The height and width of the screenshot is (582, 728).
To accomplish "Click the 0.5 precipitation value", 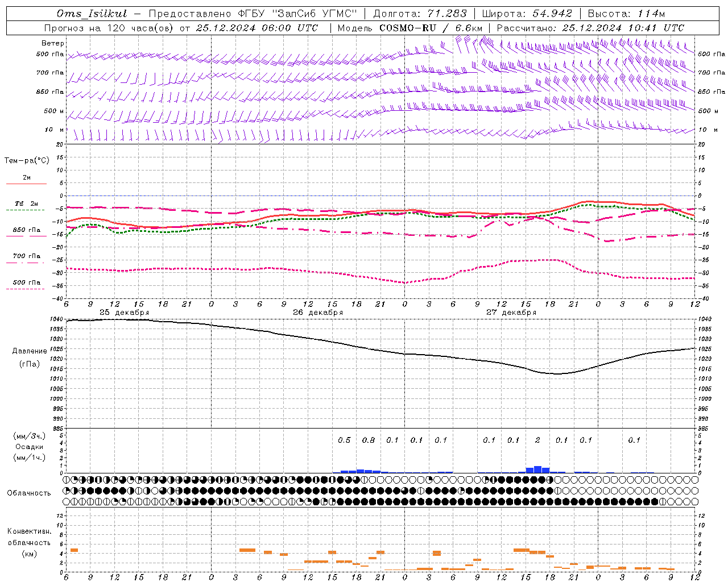I will point(345,440).
